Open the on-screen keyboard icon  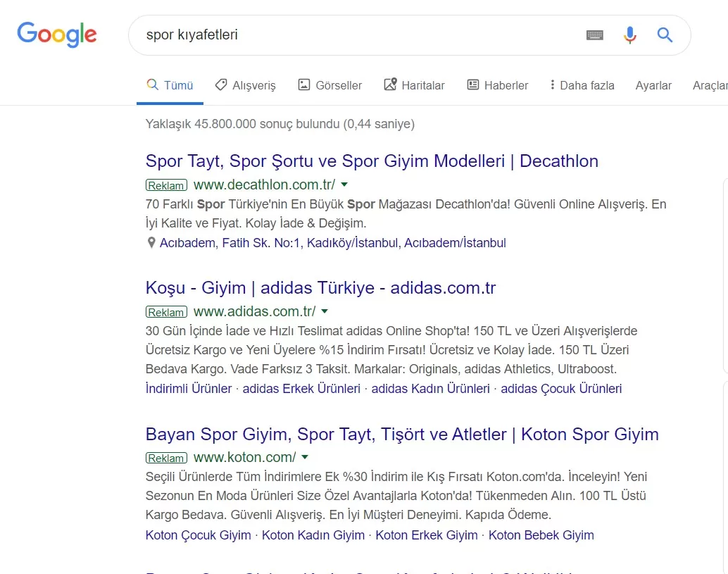(x=594, y=35)
